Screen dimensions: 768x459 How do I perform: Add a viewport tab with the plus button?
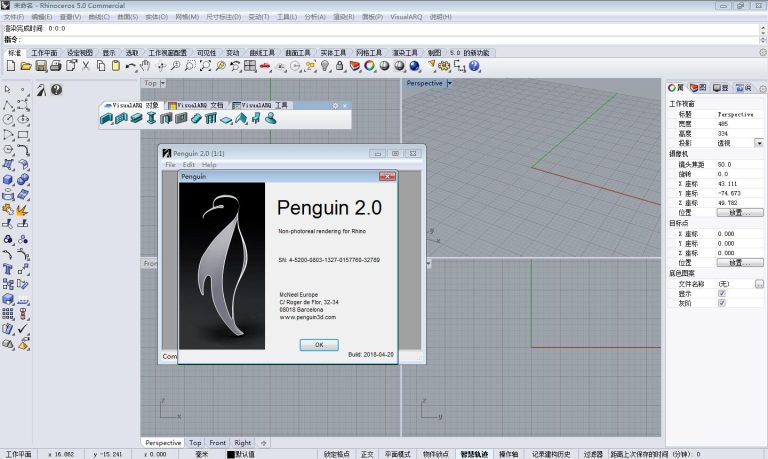[264, 443]
